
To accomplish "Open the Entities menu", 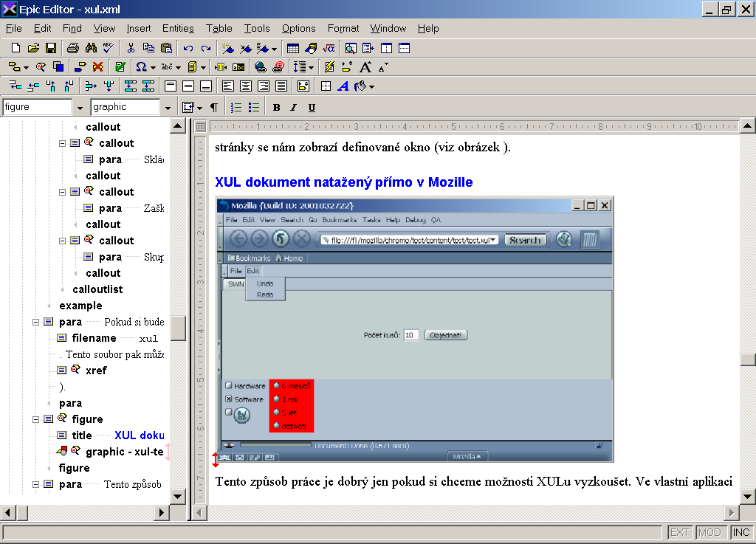I will pyautogui.click(x=178, y=29).
